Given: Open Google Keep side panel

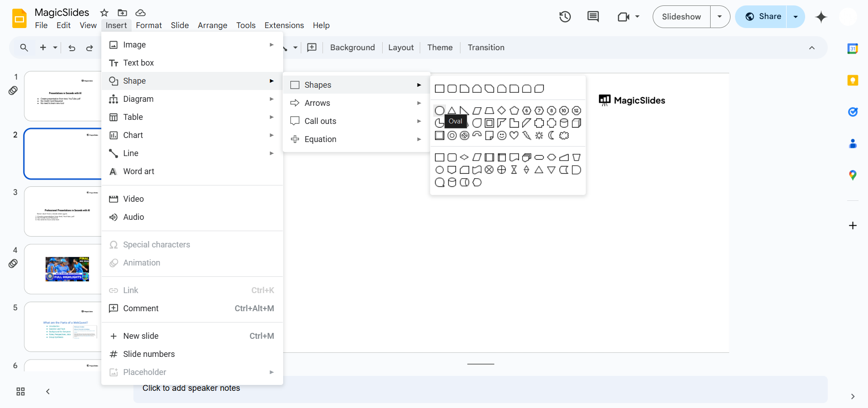Looking at the screenshot, I should tap(853, 81).
